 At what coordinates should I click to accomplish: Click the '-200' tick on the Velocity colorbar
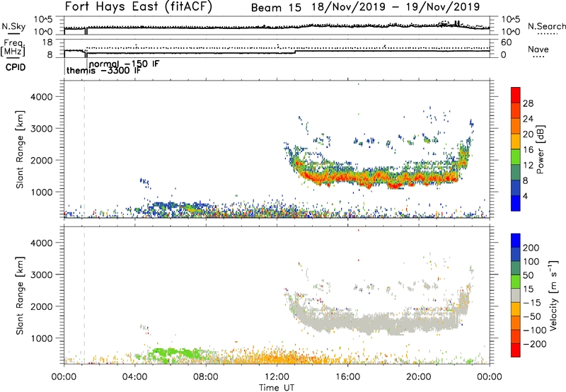click(x=534, y=344)
